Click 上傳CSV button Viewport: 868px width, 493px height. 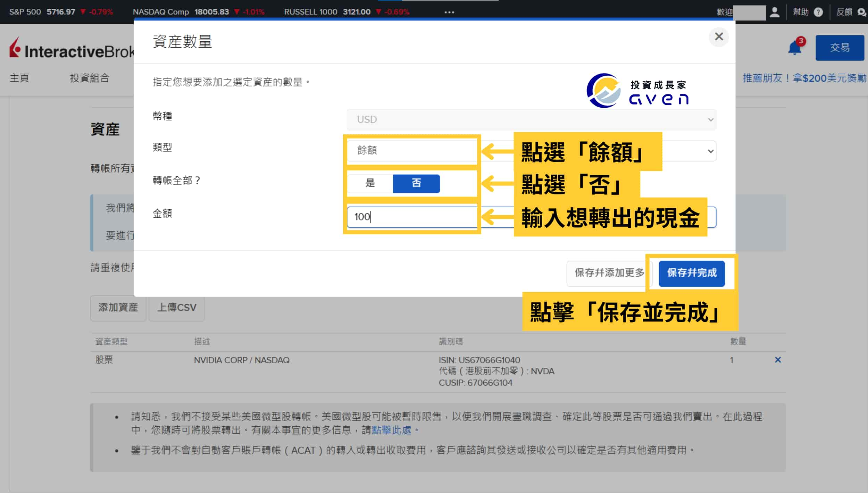point(177,308)
